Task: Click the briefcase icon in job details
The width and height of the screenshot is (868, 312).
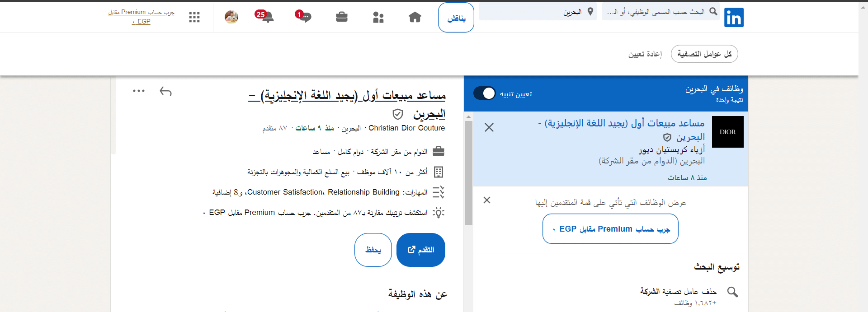Action: (x=439, y=152)
